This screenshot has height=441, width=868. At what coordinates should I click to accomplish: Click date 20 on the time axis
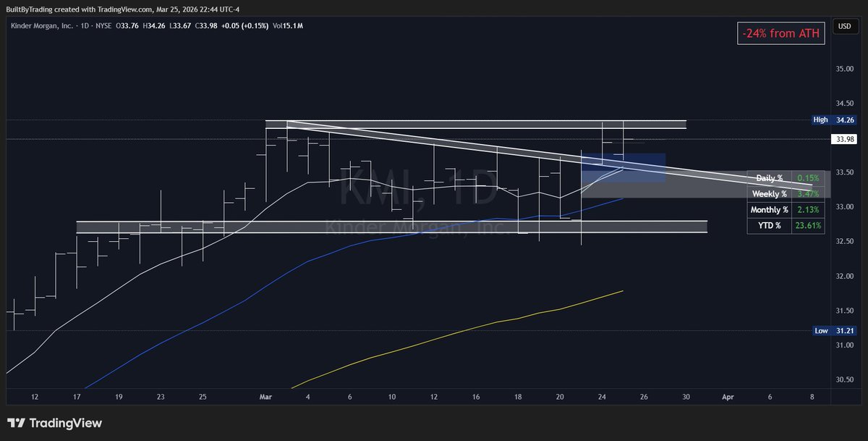tap(560, 397)
